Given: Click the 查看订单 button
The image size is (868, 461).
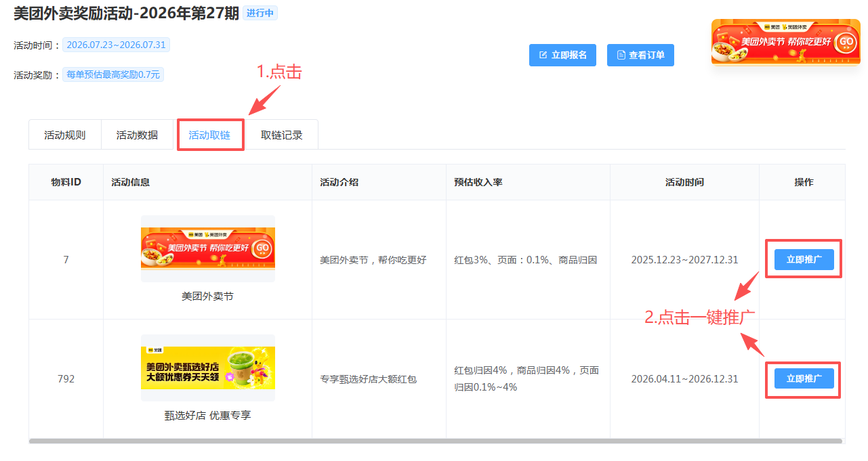Looking at the screenshot, I should tap(640, 55).
